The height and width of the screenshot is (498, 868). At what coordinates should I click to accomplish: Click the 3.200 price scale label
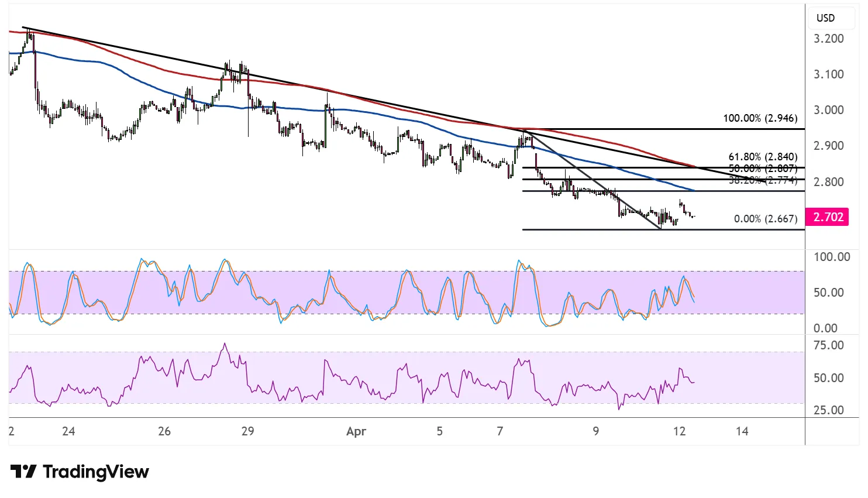pyautogui.click(x=829, y=39)
